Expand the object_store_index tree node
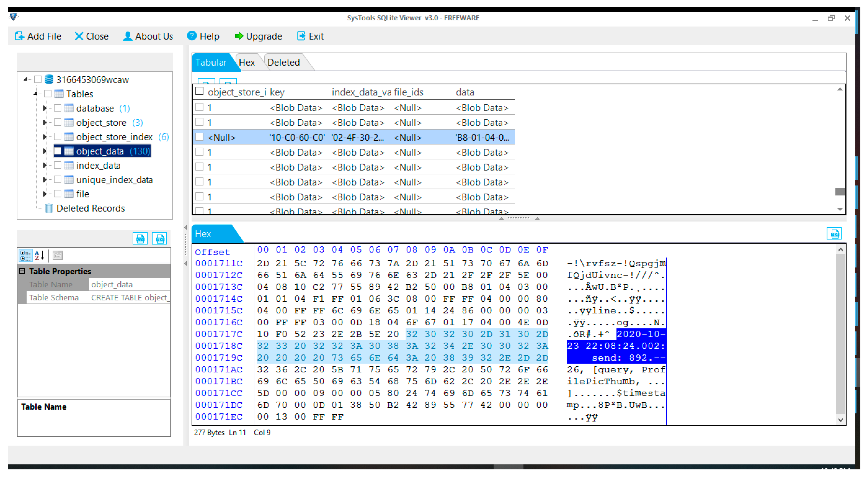868x478 pixels. point(44,137)
